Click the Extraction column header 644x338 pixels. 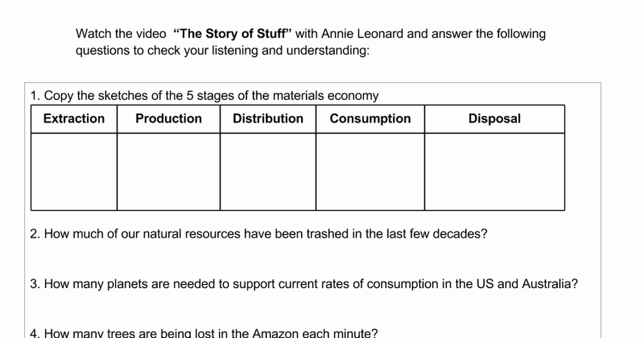pyautogui.click(x=74, y=119)
